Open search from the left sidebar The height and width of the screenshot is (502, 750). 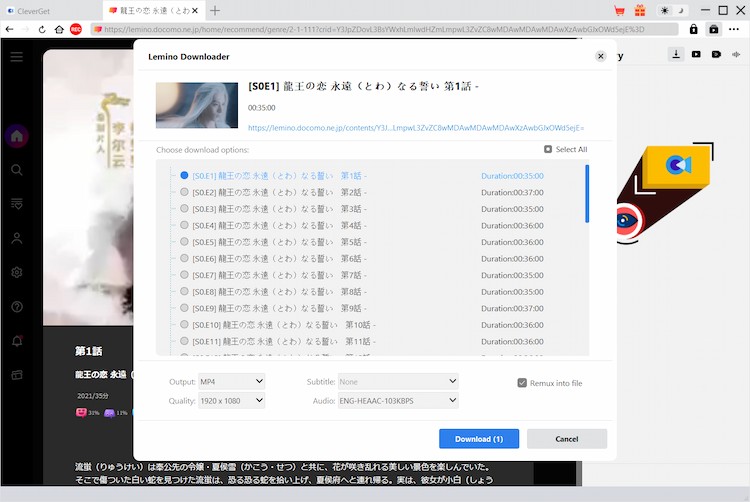[x=17, y=170]
